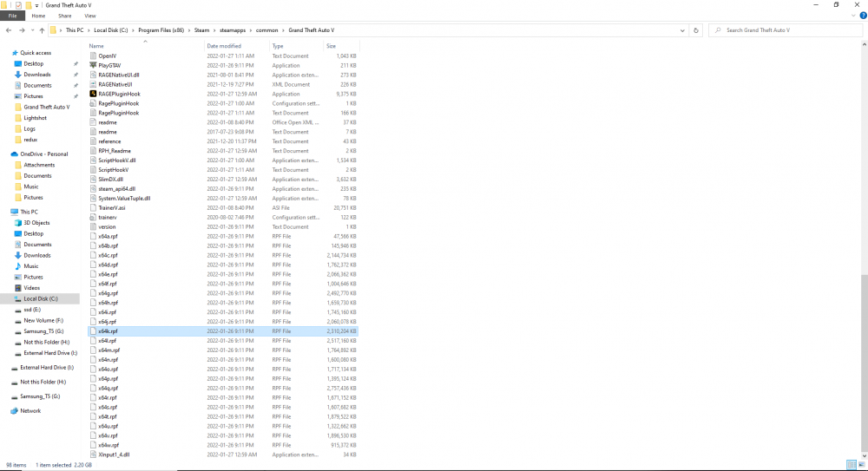Open the Music folder under OneDrive
The width and height of the screenshot is (868, 471).
31,186
